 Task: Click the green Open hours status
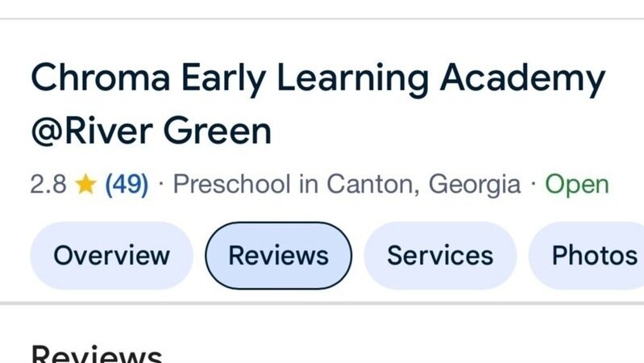click(x=576, y=185)
